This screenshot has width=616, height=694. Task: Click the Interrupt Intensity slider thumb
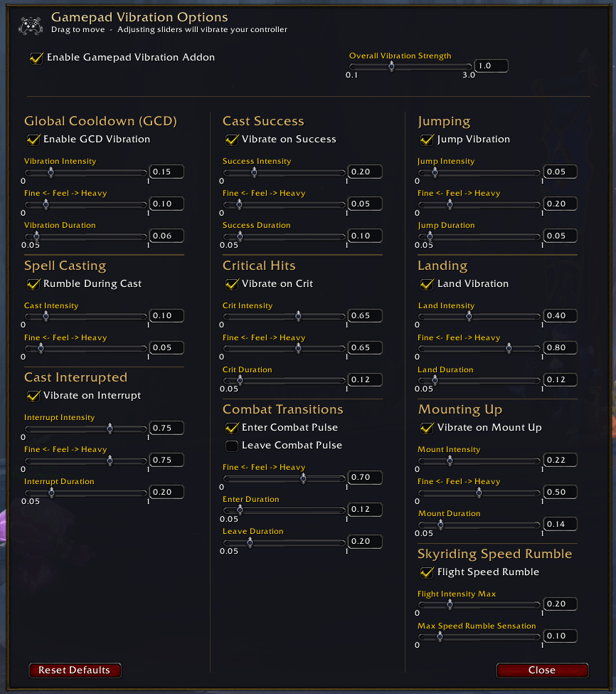[110, 428]
